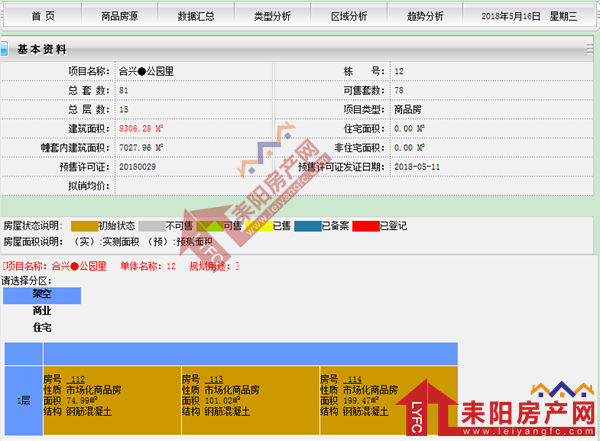Click the 总层数 value 15
This screenshot has width=600, height=441.
tap(124, 109)
